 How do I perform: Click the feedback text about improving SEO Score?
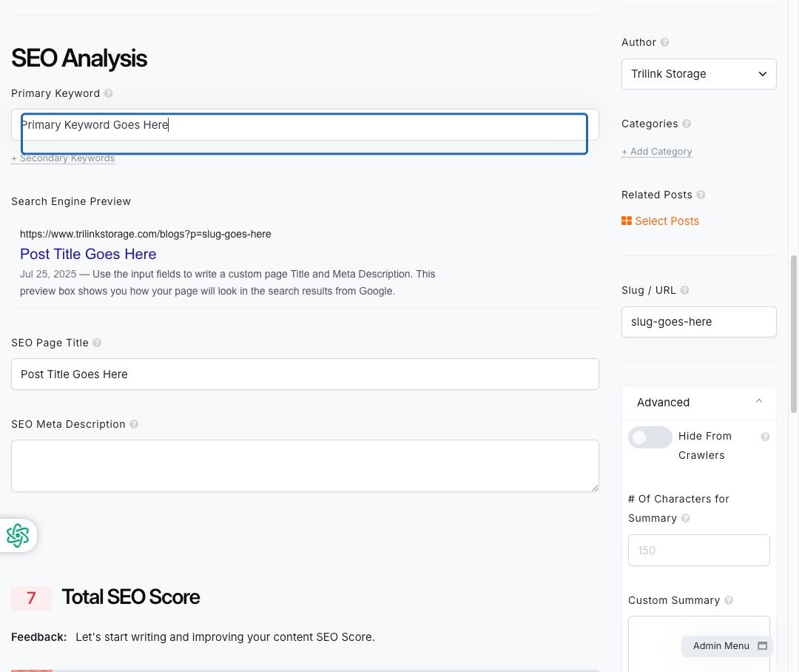[x=225, y=636]
